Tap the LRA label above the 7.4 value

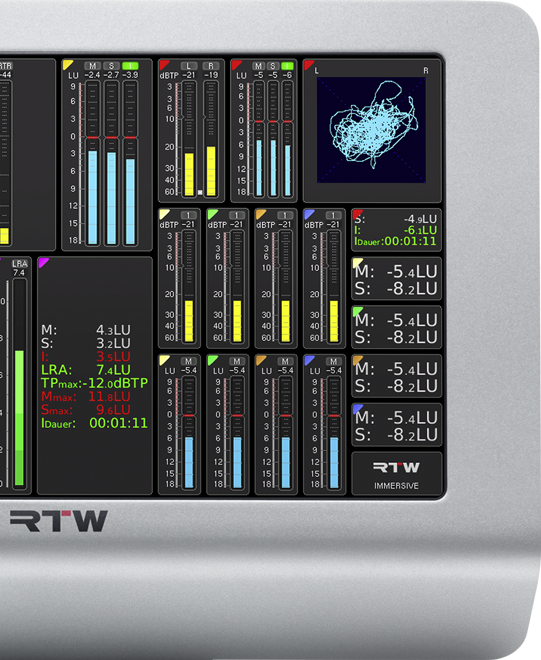point(19,264)
